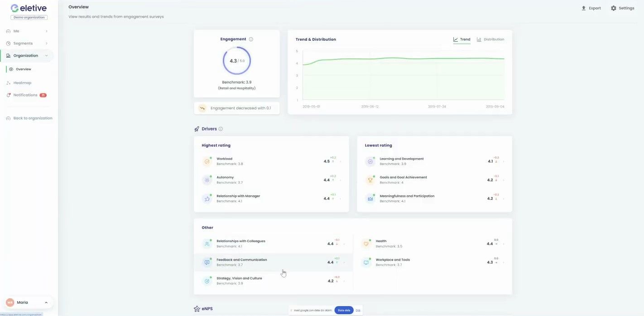The image size is (644, 316).
Task: Open the Heatmap menu item
Action: [x=22, y=83]
